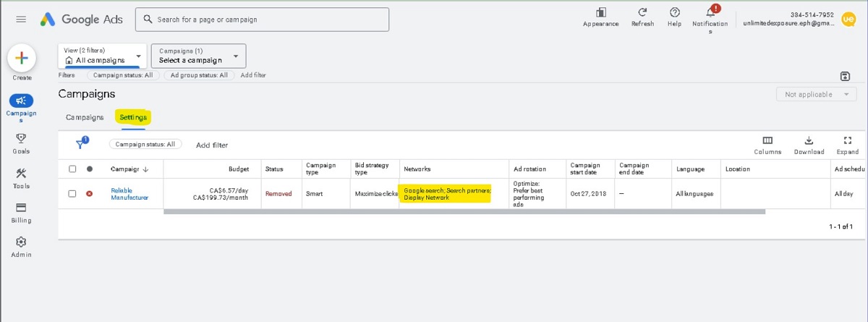Open the Columns modifier

tap(767, 141)
